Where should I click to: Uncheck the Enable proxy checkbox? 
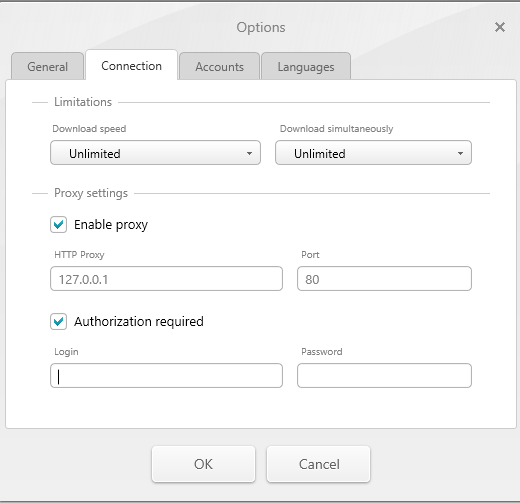[x=58, y=224]
